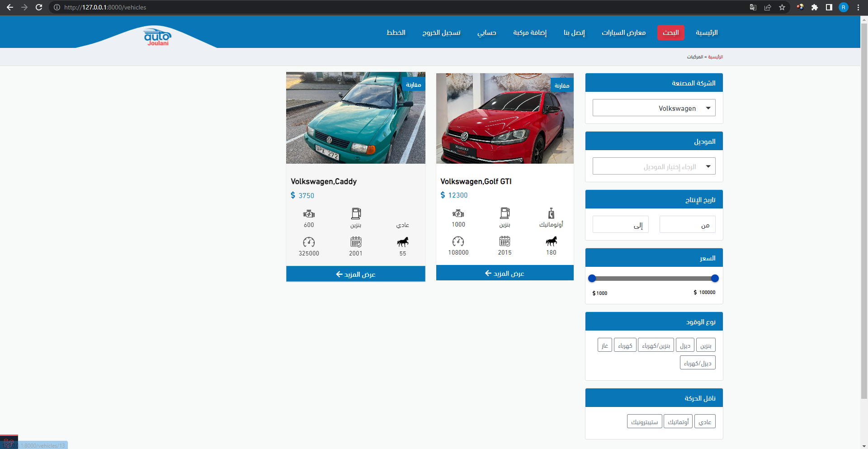
Task: Open Chrome three-dot menu
Action: coord(858,7)
